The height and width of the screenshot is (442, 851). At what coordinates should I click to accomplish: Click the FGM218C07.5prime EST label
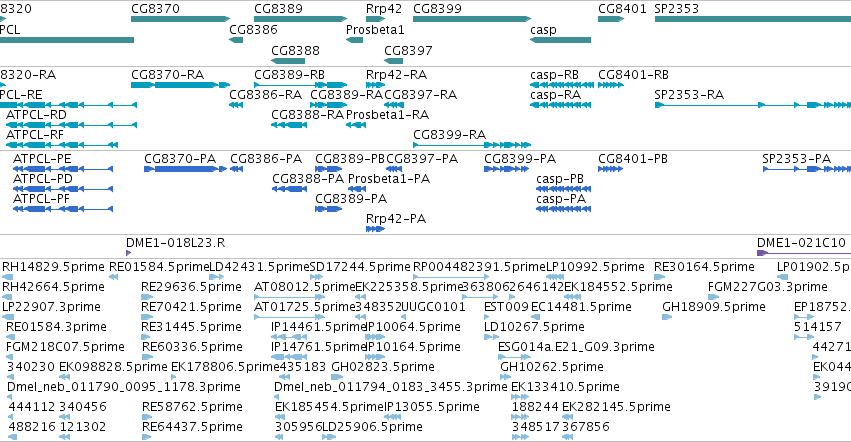coord(66,347)
